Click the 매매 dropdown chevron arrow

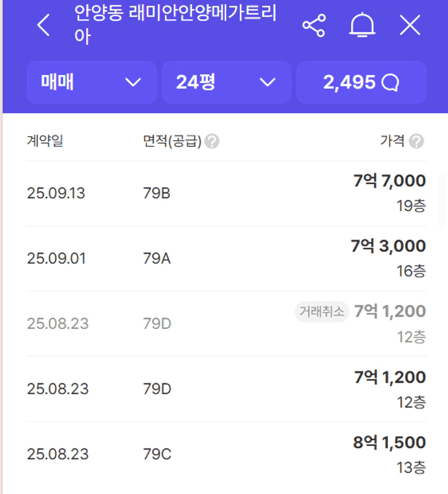[133, 82]
